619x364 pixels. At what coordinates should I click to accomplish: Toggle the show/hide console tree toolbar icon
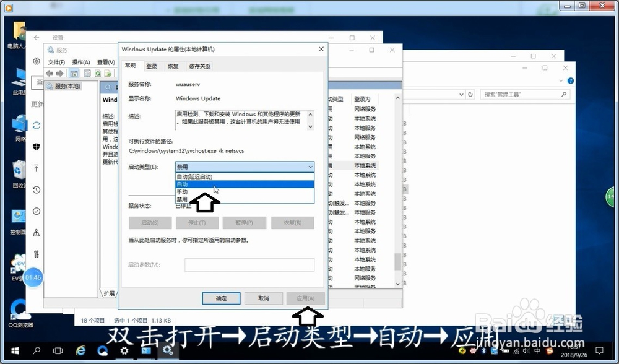click(74, 74)
